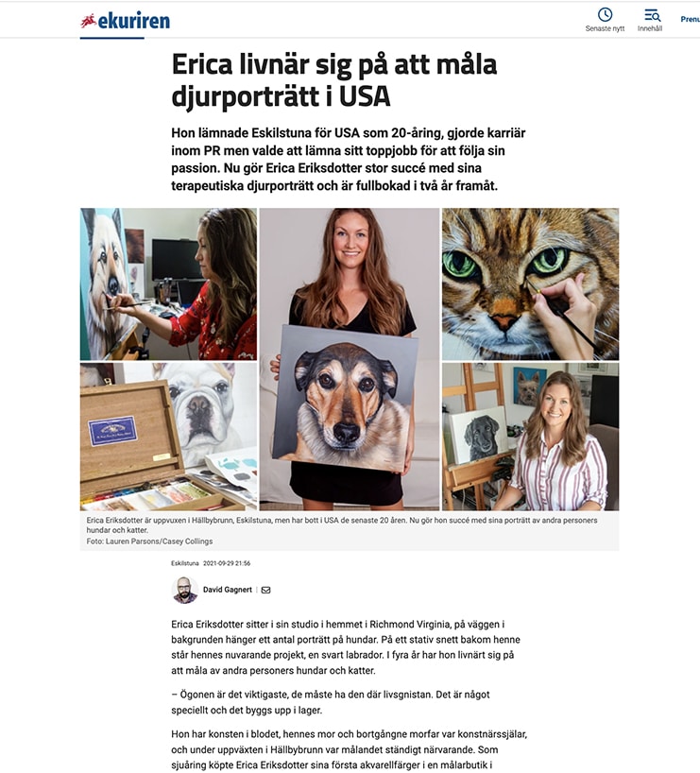This screenshot has width=700, height=773.
Task: Open Senaste nytt clock icon
Action: pos(605,14)
